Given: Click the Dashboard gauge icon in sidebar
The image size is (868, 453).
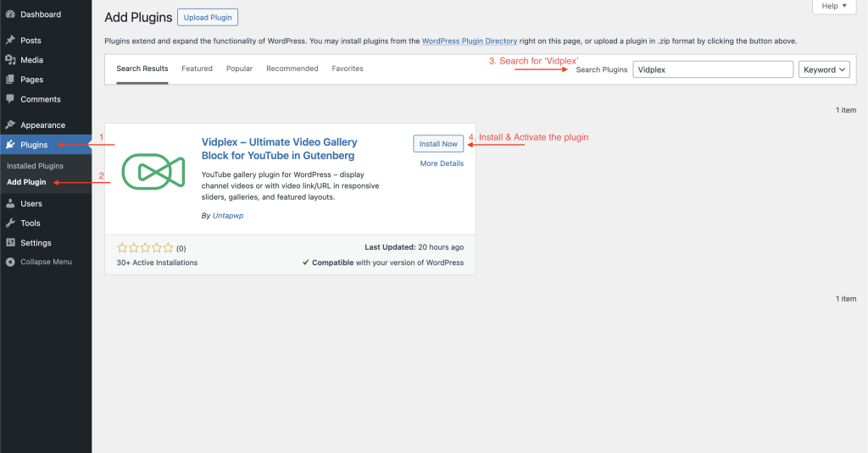Looking at the screenshot, I should tap(10, 14).
